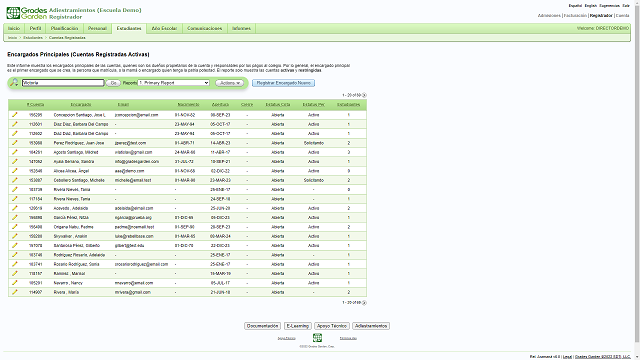Viewport: 640px width, 360px height.
Task: Edit Ayala Serrano, Sandra via pencil icon
Action: pos(15,162)
